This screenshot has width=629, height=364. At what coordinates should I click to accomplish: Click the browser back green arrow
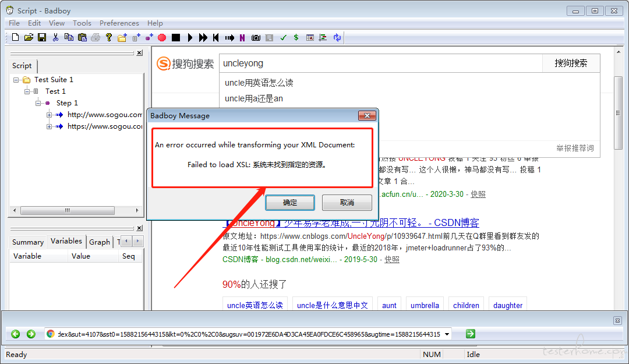(x=16, y=334)
